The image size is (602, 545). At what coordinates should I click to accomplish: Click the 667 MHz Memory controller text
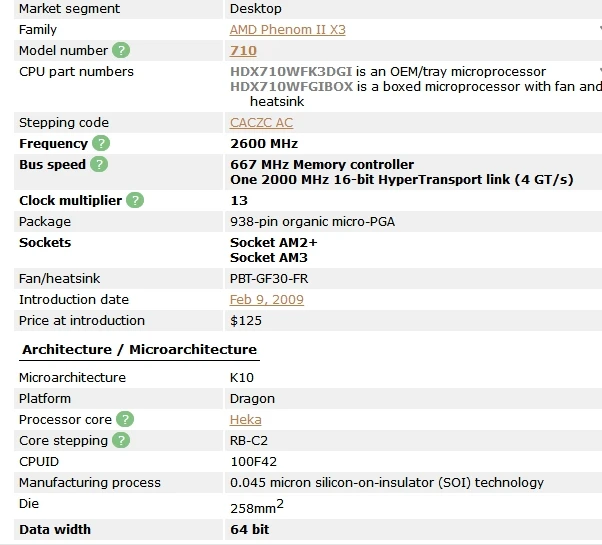click(x=322, y=165)
